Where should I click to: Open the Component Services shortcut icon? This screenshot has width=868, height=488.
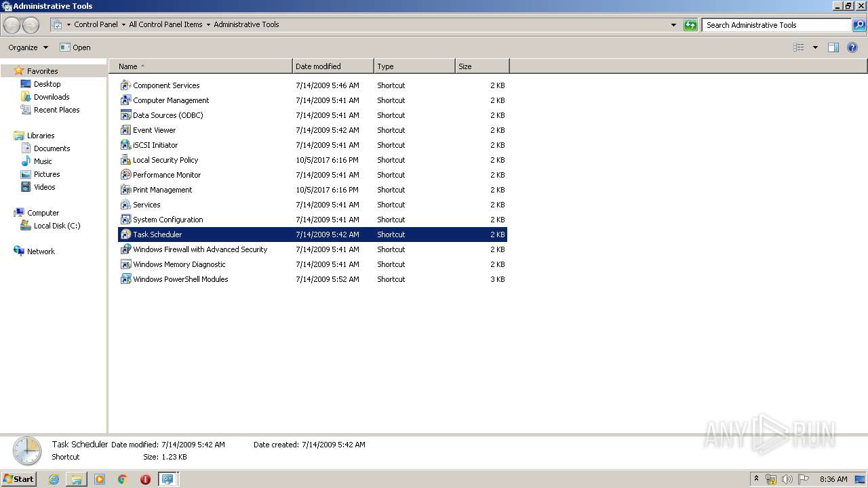(125, 85)
